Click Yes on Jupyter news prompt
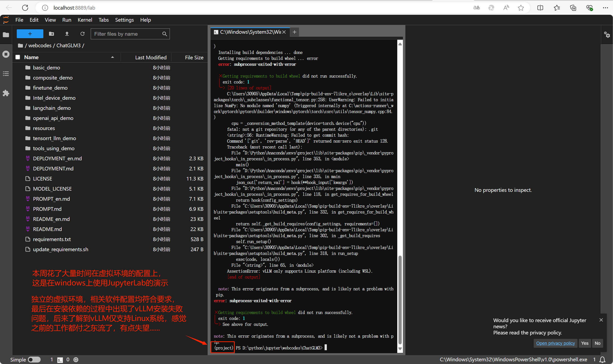The image size is (613, 364). [x=585, y=343]
